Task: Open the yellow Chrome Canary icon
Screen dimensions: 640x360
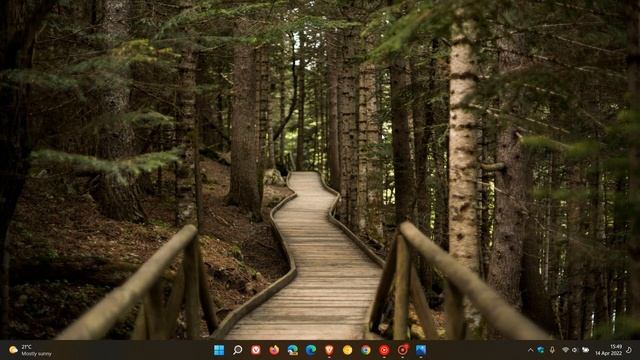Action: 347,350
